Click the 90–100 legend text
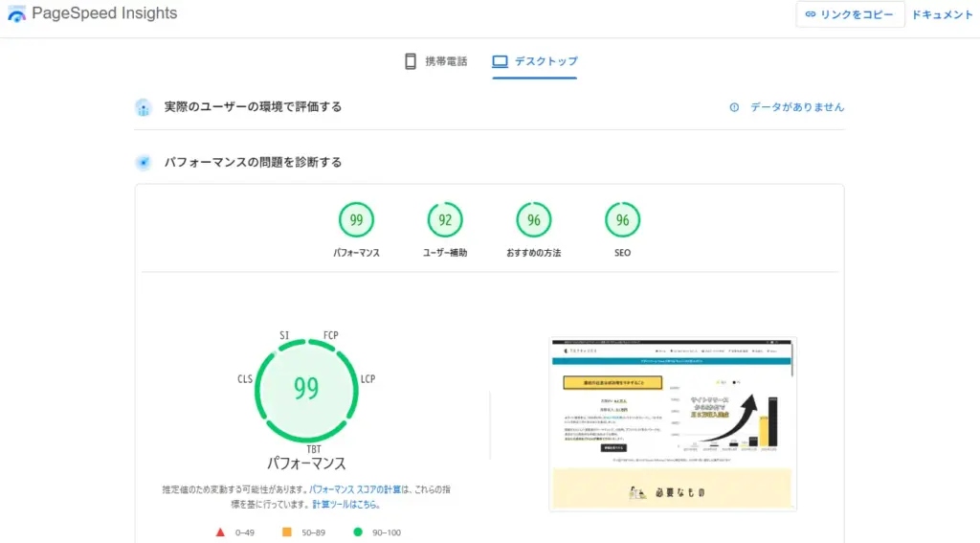The image size is (980, 543). coord(387,533)
